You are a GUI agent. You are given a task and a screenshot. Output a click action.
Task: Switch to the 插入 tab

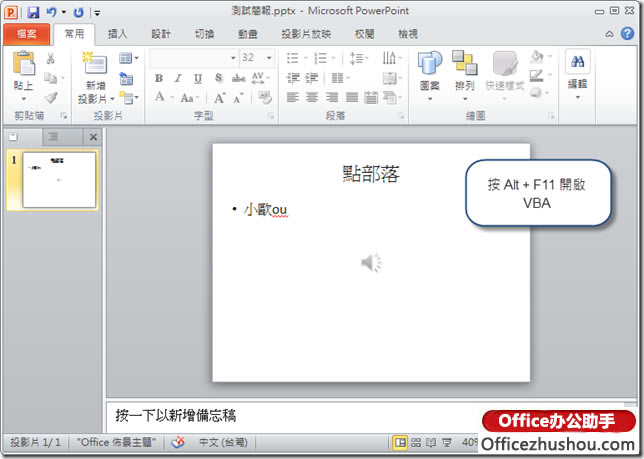pos(117,34)
